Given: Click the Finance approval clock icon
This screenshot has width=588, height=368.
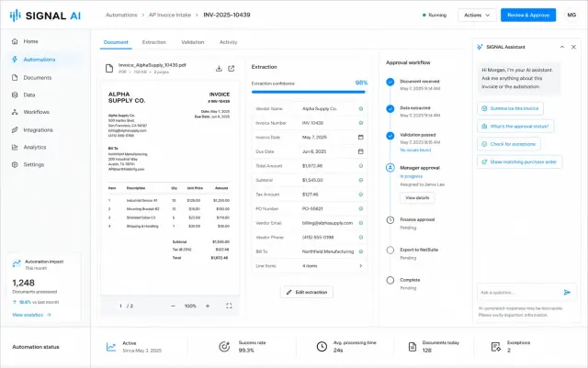Looking at the screenshot, I should pyautogui.click(x=390, y=219).
